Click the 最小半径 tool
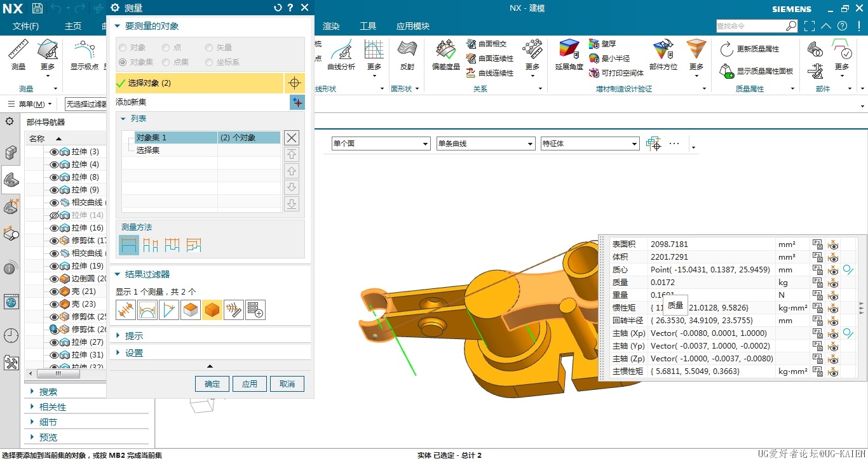The height and width of the screenshot is (461, 868). (609, 58)
